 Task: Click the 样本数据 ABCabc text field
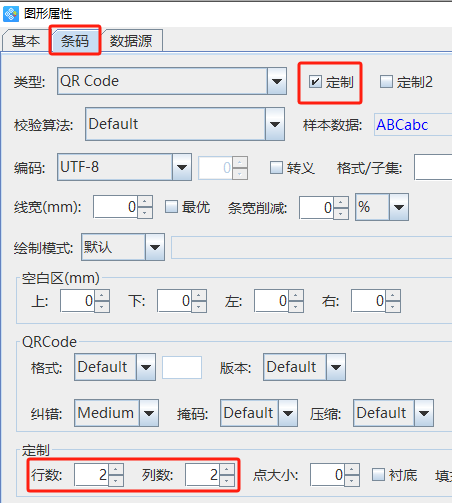(x=413, y=125)
